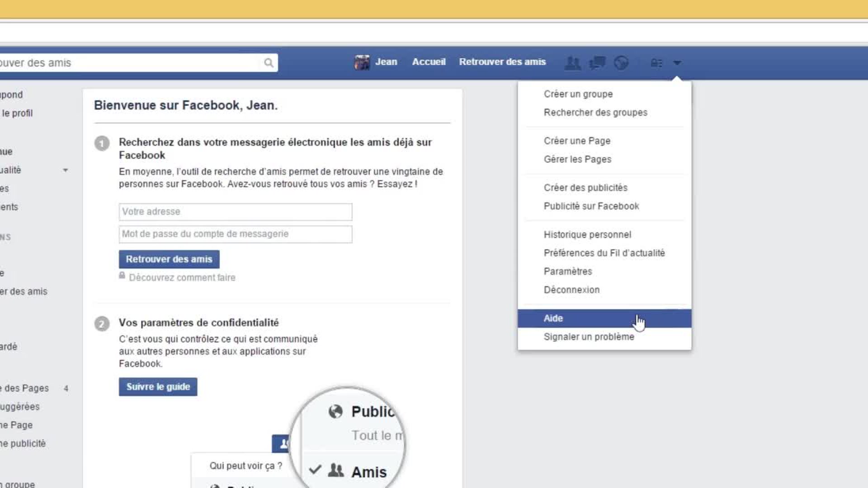Open messages icon in top bar
Viewport: 868px width, 488px height.
click(x=597, y=63)
